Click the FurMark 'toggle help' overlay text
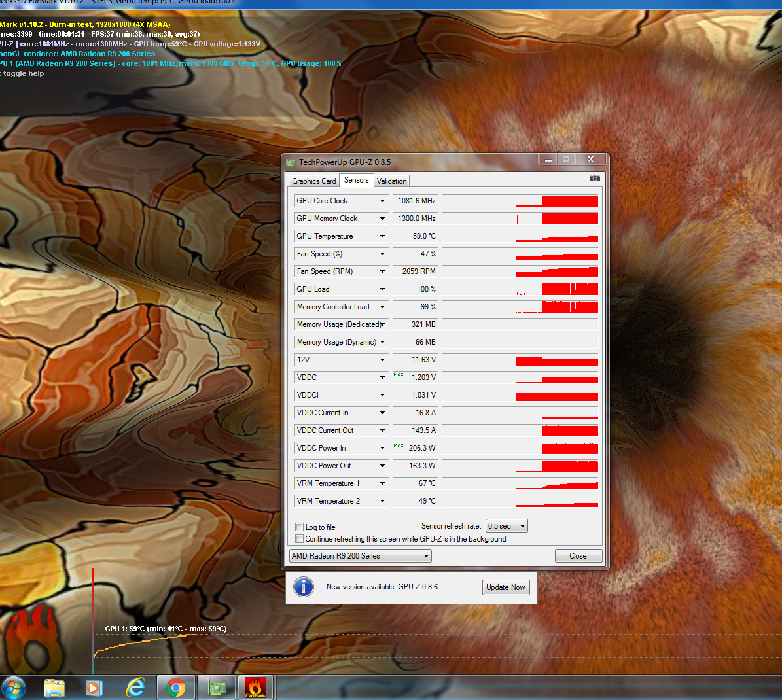782x700 pixels. tap(23, 73)
